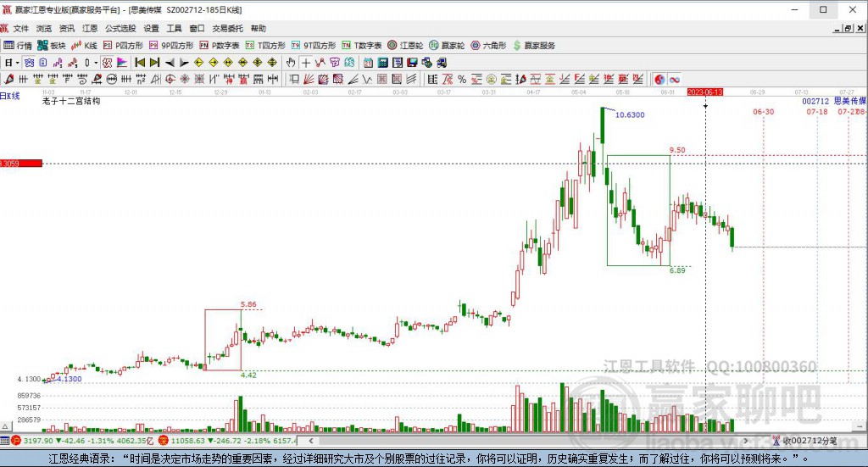Open the T四方形 tool
Viewport: 868px width, 467px height.
pos(265,46)
